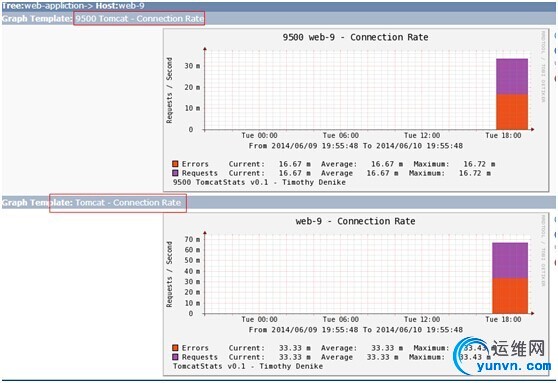Image resolution: width=558 pixels, height=383 pixels.
Task: Click the orange bar segment in the 9500 graph
Action: coord(512,112)
